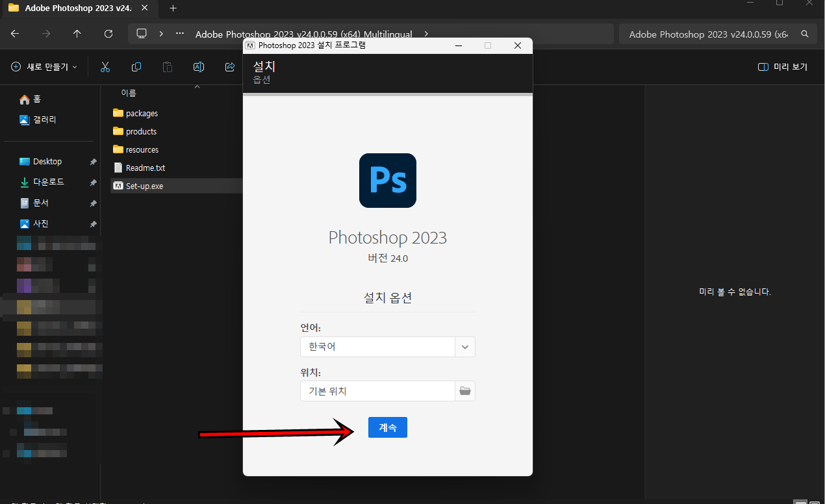This screenshot has height=504, width=825.
Task: Unpin 다운로드 using its pin icon
Action: pos(93,183)
